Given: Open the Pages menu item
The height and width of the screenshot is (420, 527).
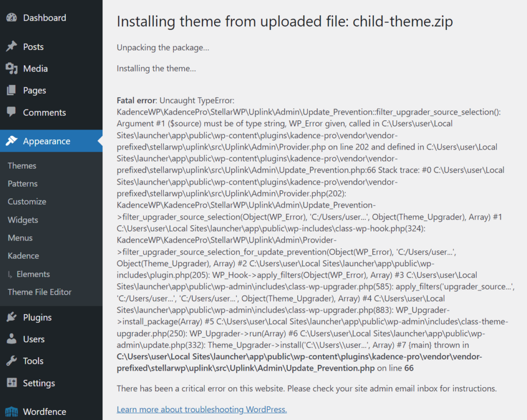Looking at the screenshot, I should (x=34, y=90).
